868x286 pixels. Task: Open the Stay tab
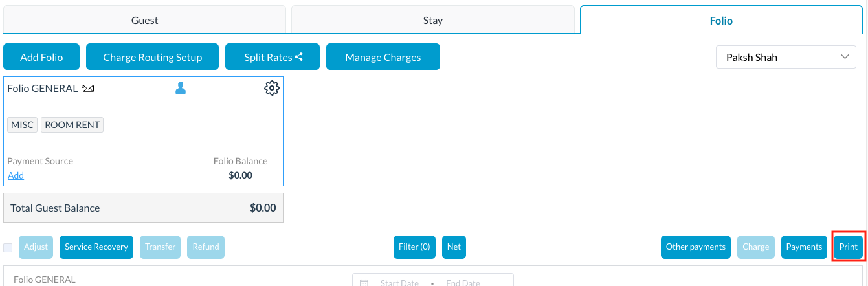[x=432, y=20]
